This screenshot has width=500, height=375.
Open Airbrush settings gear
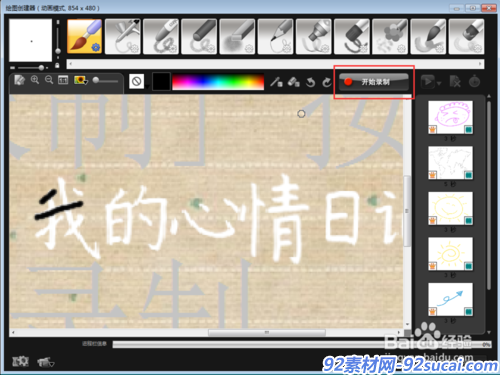tap(134, 49)
